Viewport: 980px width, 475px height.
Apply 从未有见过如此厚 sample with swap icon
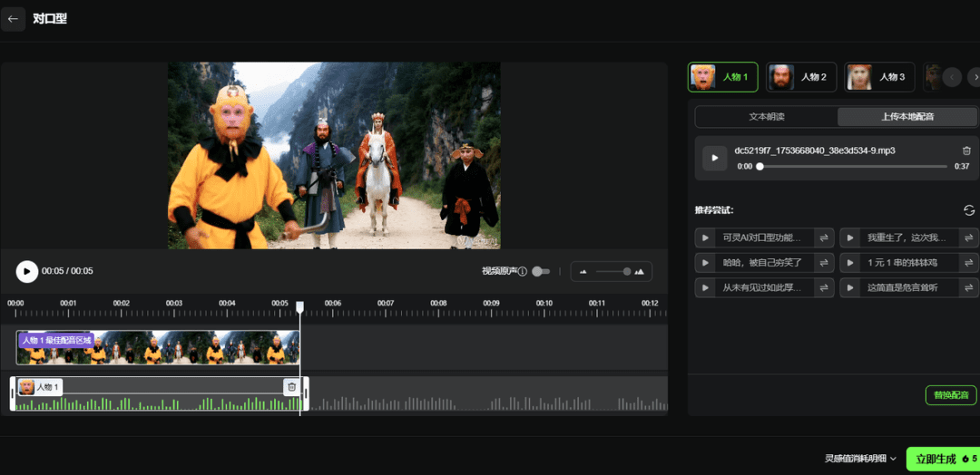click(x=824, y=287)
